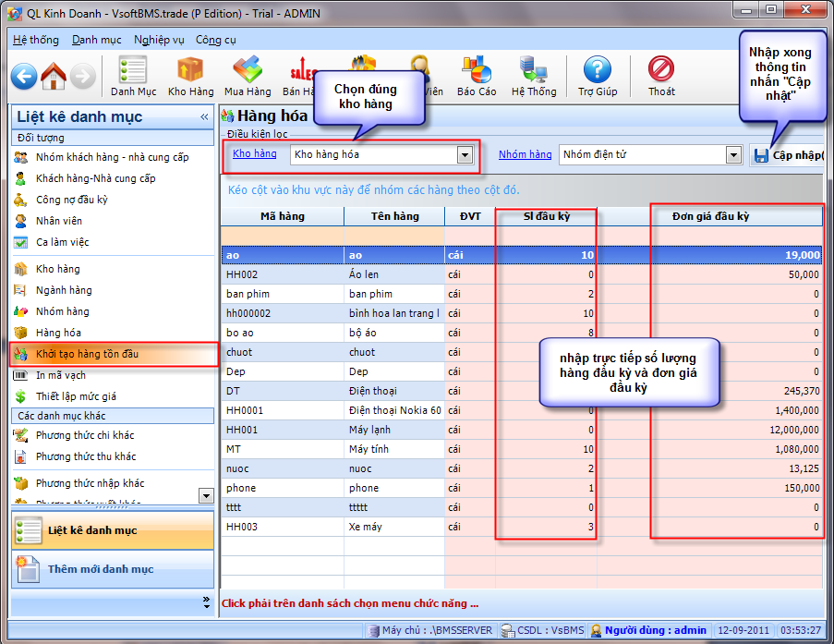Click the In mã vạch barcode icon

click(x=20, y=375)
